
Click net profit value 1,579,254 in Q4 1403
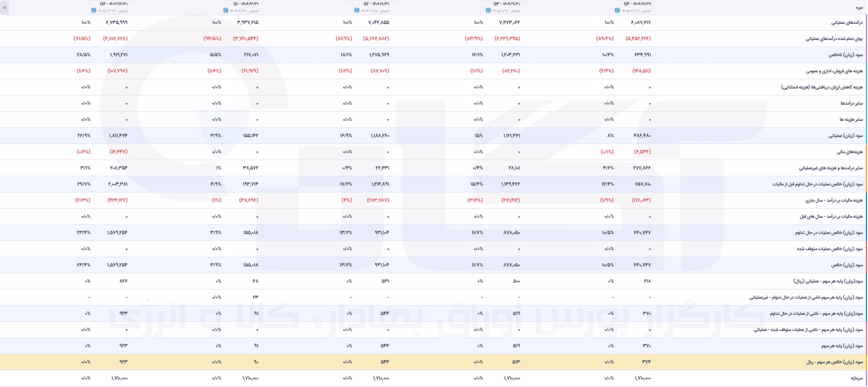[x=117, y=265]
